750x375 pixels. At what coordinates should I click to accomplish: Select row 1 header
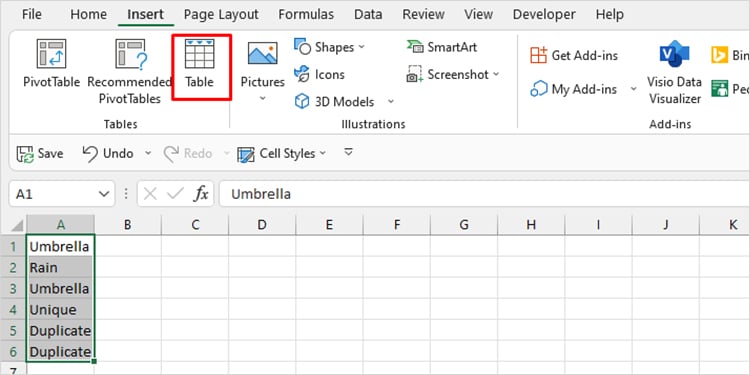13,246
